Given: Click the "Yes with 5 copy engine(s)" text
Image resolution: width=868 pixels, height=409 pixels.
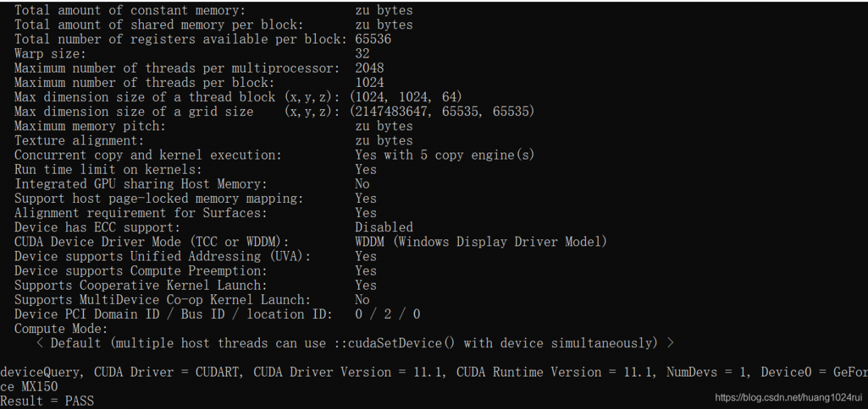Looking at the screenshot, I should click(445, 155).
